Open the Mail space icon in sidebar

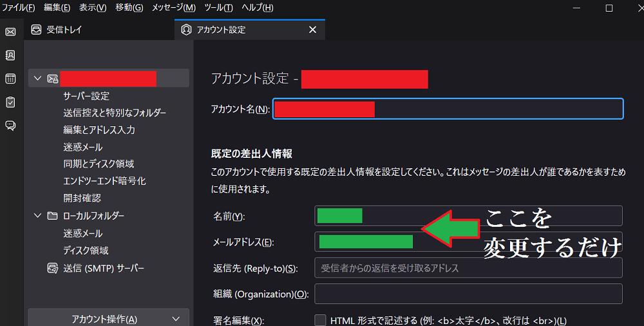coord(10,32)
